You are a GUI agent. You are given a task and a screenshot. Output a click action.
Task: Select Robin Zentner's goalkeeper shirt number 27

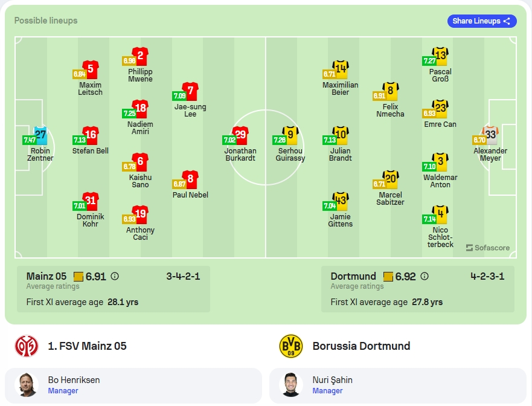(x=40, y=135)
